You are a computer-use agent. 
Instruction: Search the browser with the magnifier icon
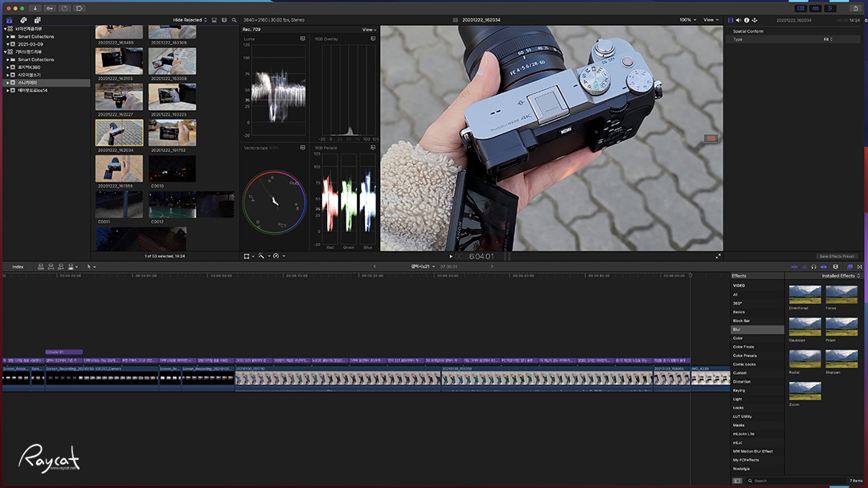click(234, 20)
